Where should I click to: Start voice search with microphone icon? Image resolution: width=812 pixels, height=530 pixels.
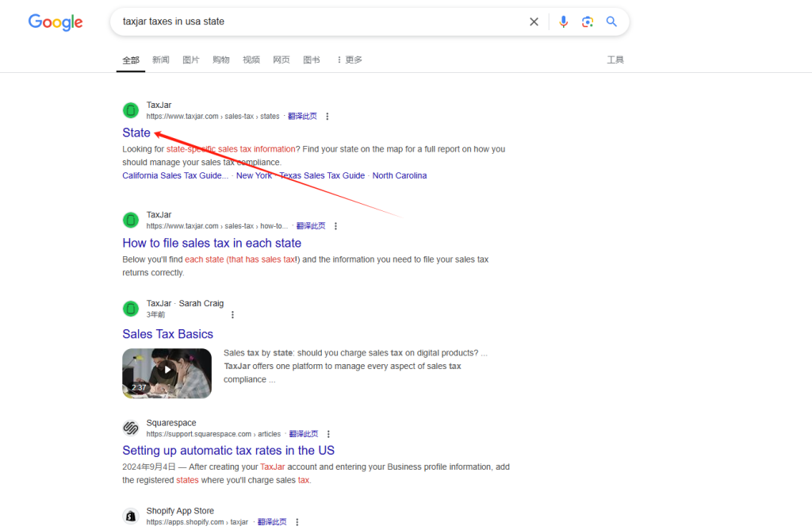[x=563, y=22]
